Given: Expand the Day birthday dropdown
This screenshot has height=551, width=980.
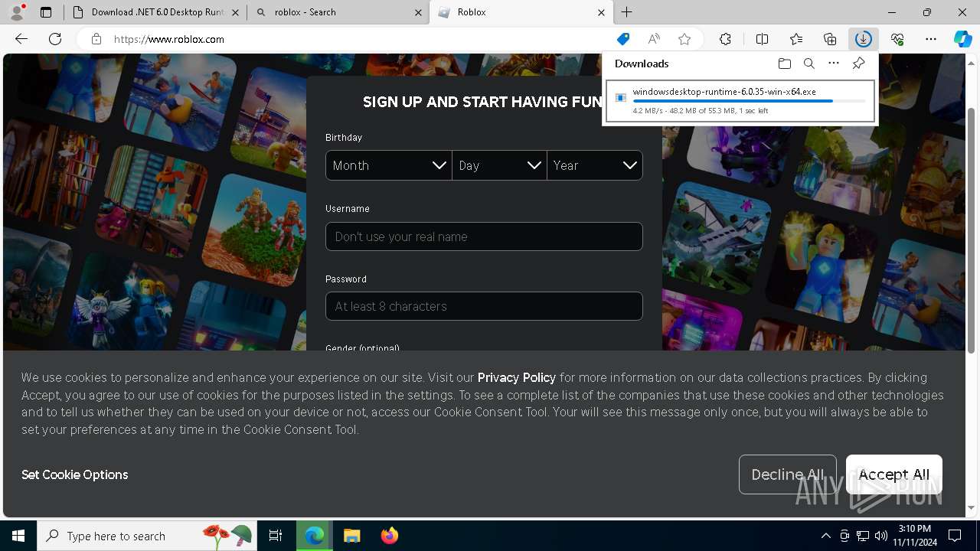Looking at the screenshot, I should coord(499,165).
